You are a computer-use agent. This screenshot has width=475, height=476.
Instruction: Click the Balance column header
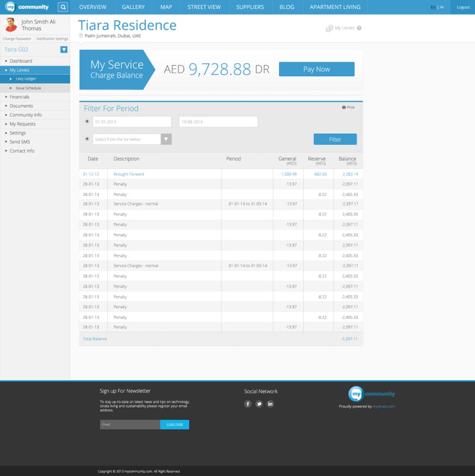347,161
